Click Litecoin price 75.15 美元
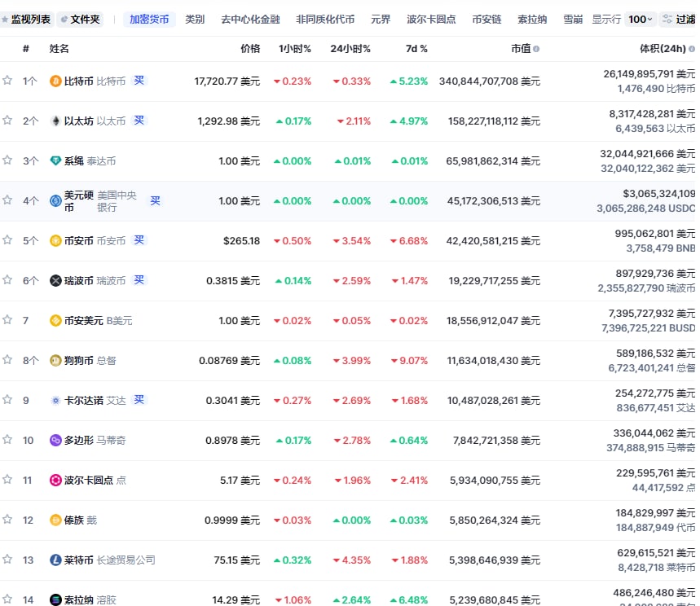 click(x=236, y=560)
